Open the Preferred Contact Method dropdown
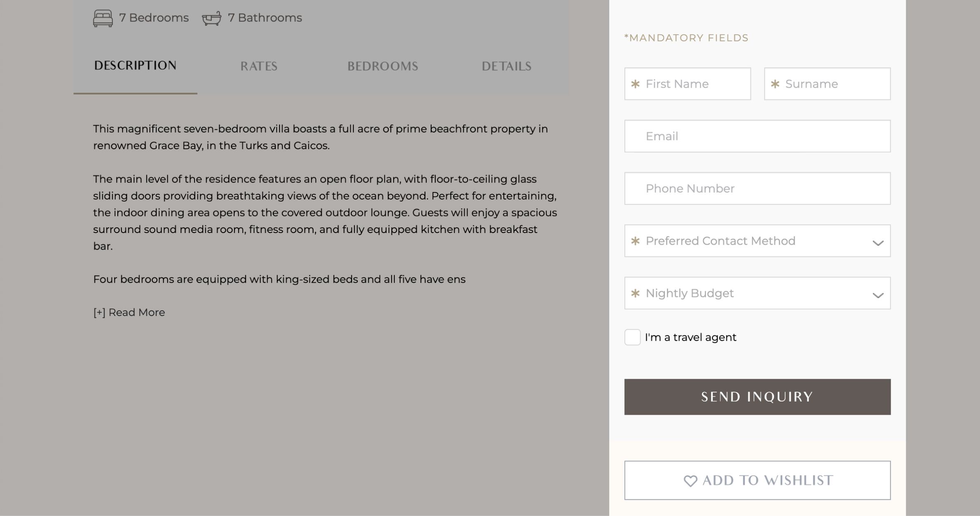Viewport: 980px width, 516px height. 757,241
